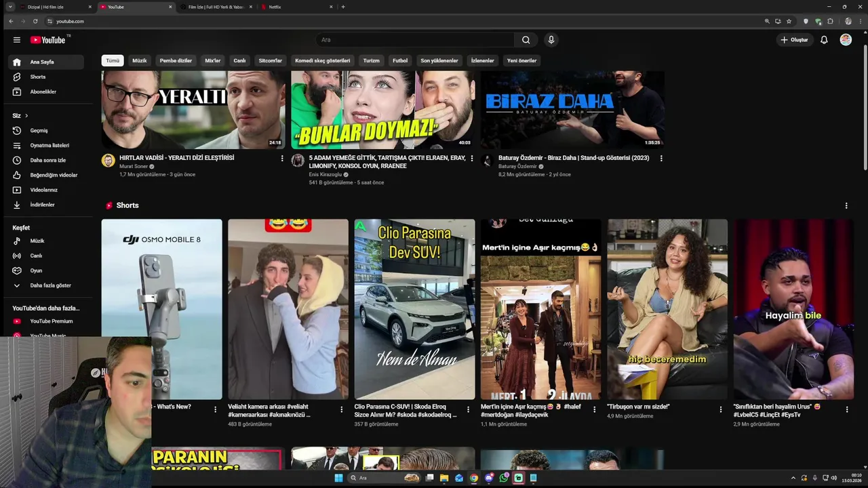Go to Ana Sayfa in the sidebar
This screenshot has width=868, height=488.
pyautogui.click(x=46, y=62)
